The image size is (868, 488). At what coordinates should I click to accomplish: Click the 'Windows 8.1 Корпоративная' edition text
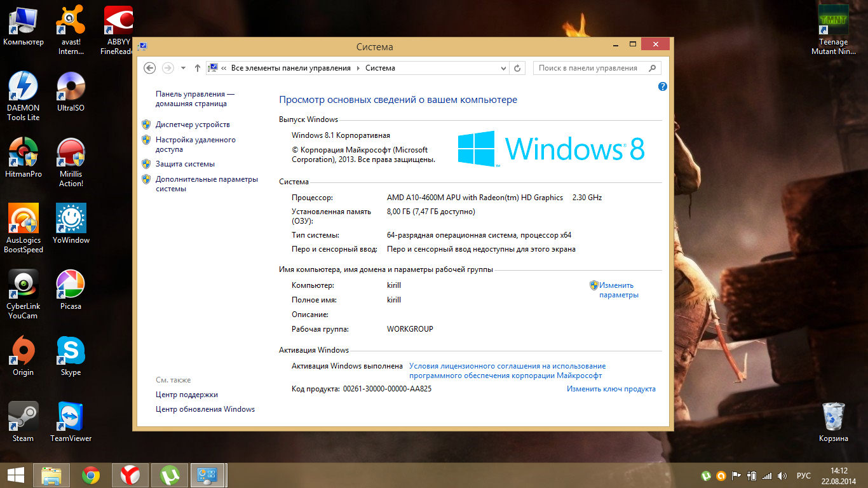341,135
